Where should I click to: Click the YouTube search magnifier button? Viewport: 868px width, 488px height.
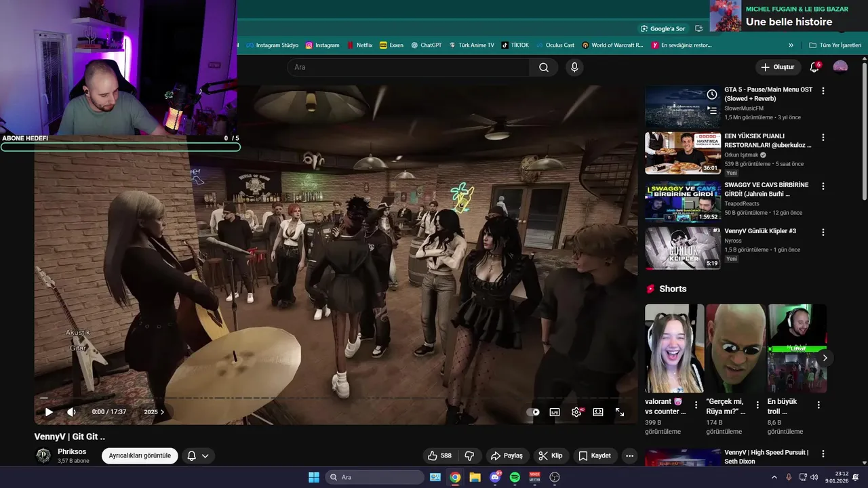pyautogui.click(x=544, y=67)
